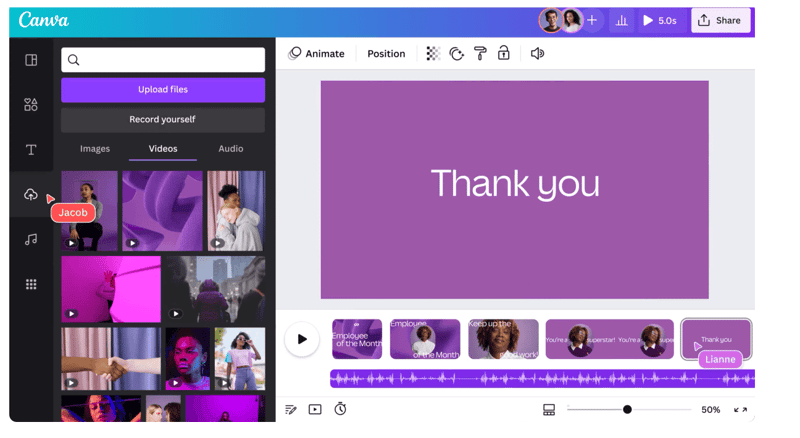
Task: Toggle the grid view thumbnails button
Action: click(x=549, y=409)
